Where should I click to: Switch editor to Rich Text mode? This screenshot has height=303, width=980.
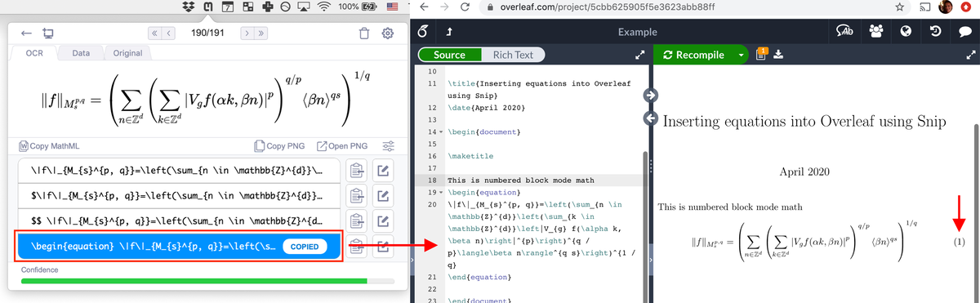click(x=513, y=55)
